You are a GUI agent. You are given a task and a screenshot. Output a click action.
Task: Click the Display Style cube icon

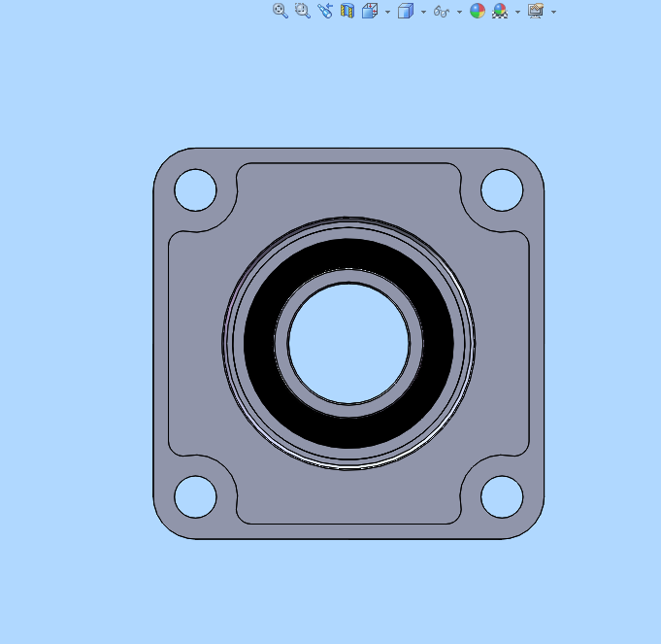[x=406, y=11]
